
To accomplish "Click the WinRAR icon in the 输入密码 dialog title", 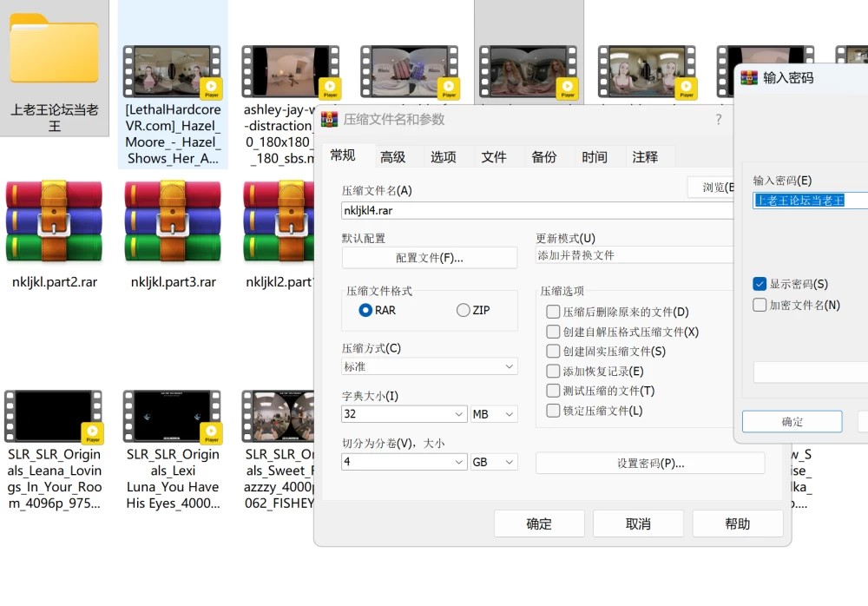I will [749, 77].
